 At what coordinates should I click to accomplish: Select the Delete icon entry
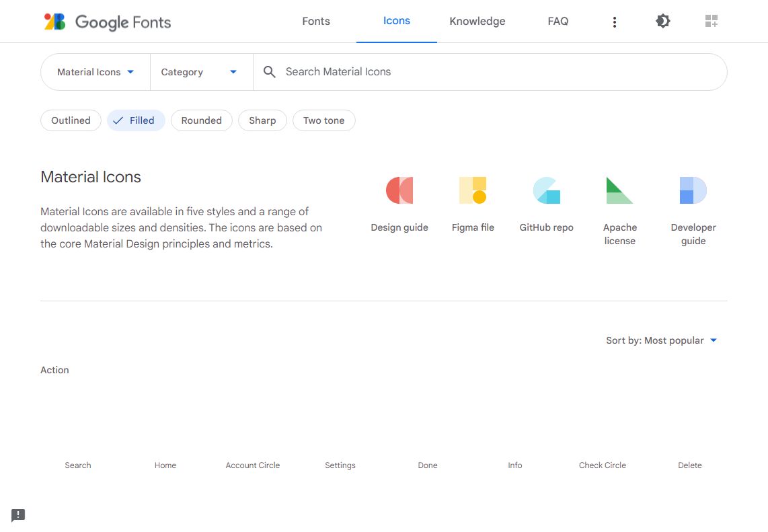tap(689, 465)
